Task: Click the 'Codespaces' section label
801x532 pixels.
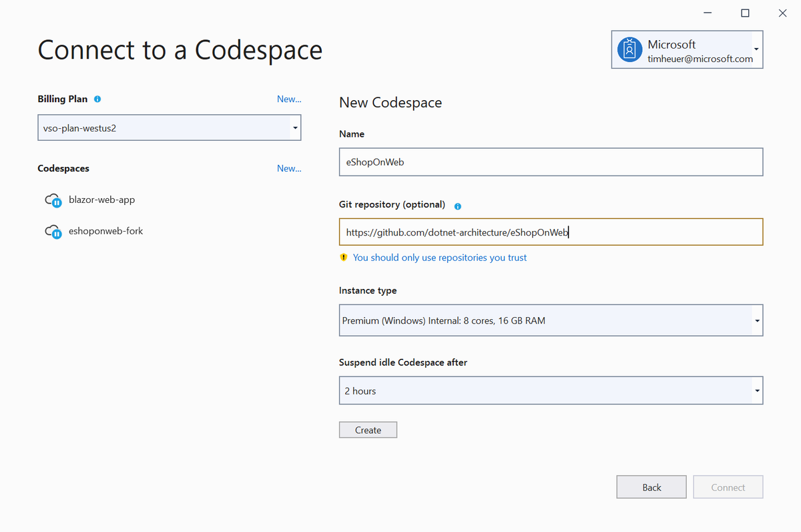Action: [x=63, y=168]
